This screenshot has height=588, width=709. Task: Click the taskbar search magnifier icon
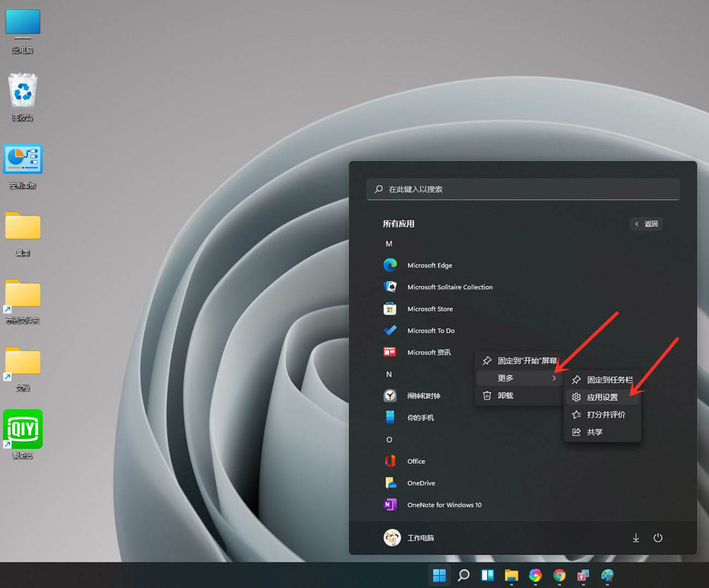coord(464,575)
